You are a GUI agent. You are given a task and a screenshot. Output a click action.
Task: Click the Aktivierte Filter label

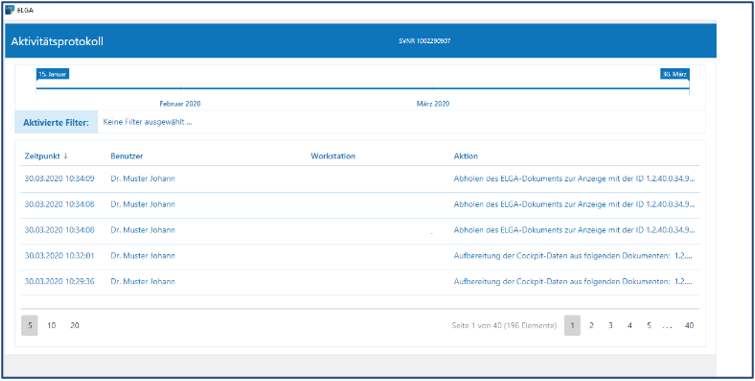click(x=56, y=122)
